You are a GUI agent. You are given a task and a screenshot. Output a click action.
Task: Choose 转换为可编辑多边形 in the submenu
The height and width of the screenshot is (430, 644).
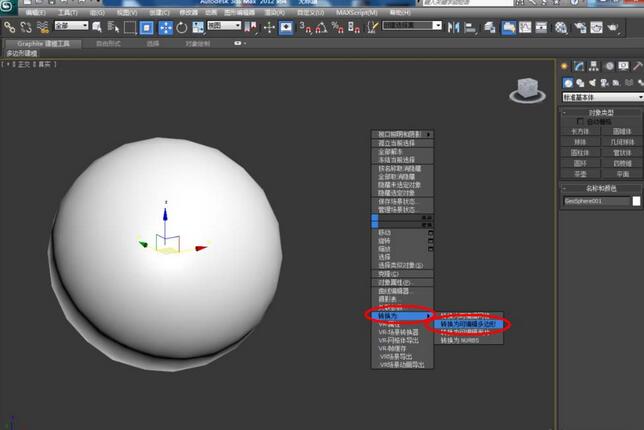point(470,324)
